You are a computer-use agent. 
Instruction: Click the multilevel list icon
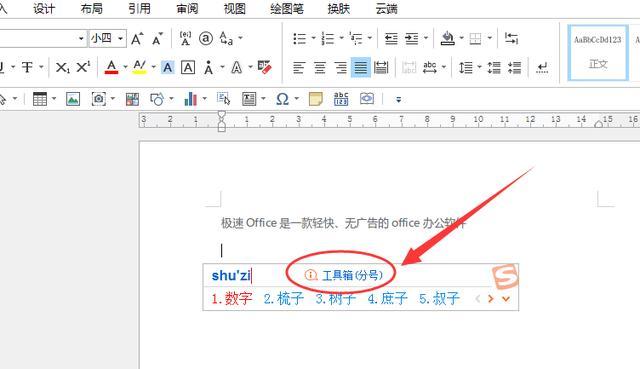356,39
